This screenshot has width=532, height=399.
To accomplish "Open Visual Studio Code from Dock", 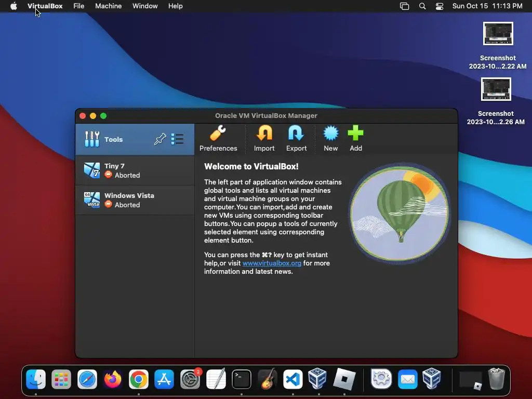I will [293, 379].
